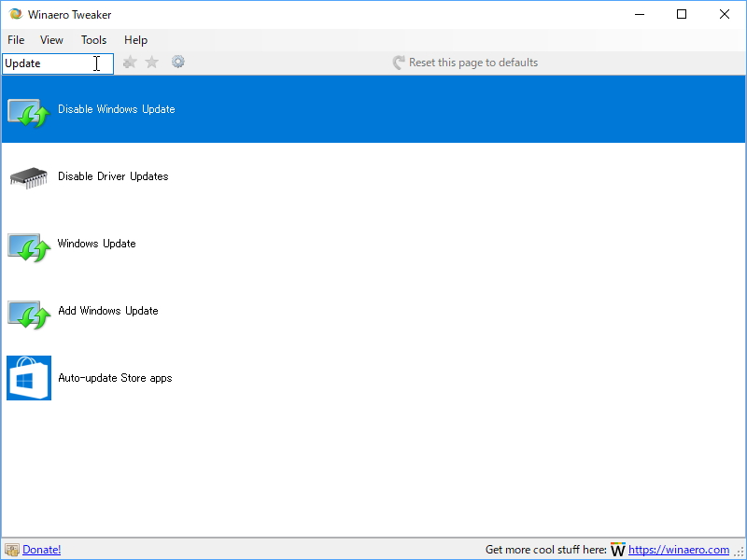The width and height of the screenshot is (747, 560).
Task: Select the "Disable Windows Update" result
Action: pos(373,109)
